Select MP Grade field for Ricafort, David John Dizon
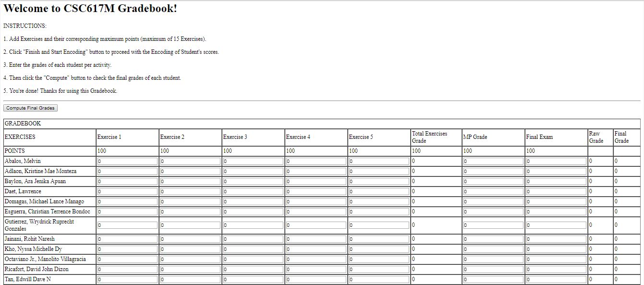Viewport: 644px width, 285px height. pyautogui.click(x=493, y=270)
